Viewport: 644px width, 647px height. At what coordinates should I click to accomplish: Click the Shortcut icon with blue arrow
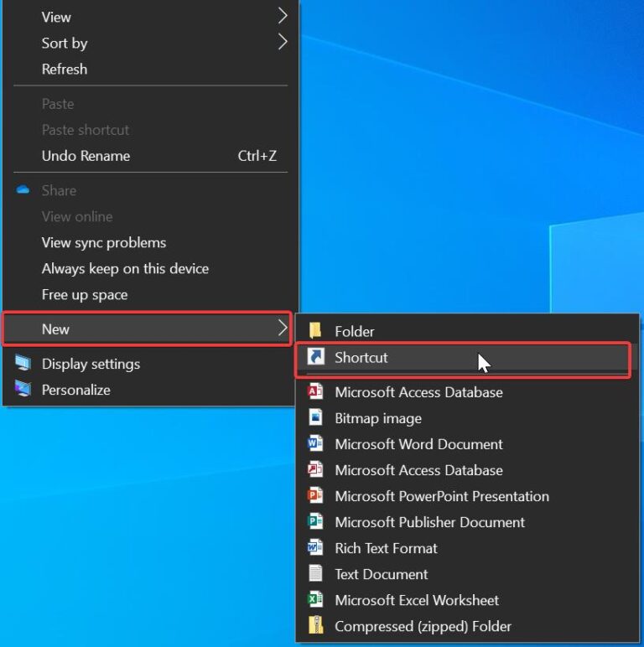coord(315,358)
